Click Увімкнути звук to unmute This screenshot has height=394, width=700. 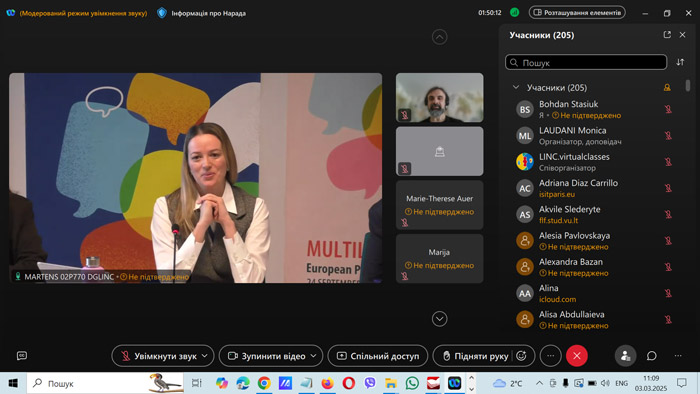(x=160, y=356)
